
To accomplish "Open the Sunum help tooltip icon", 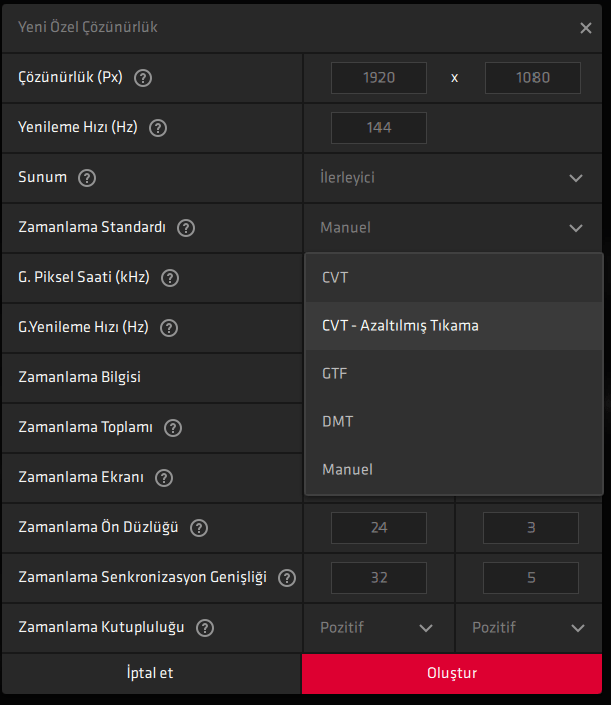I will pyautogui.click(x=87, y=178).
